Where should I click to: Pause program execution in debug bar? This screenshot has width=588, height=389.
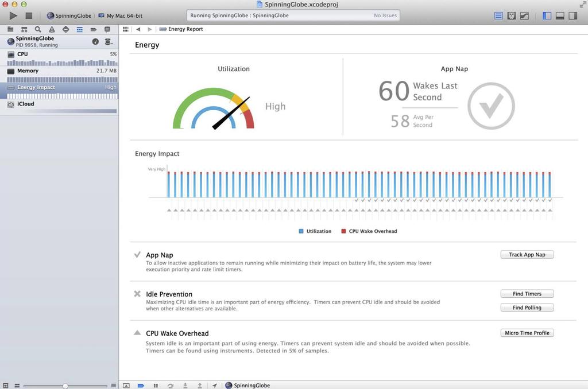click(156, 386)
